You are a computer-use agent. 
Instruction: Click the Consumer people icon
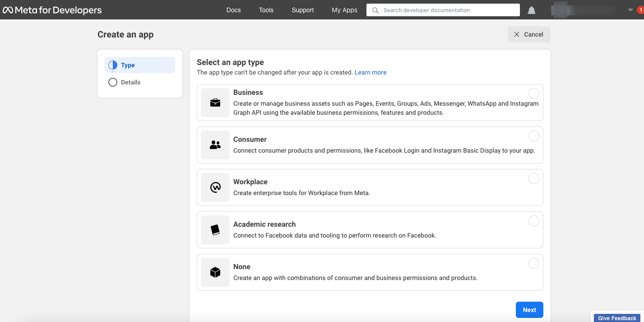pos(215,145)
